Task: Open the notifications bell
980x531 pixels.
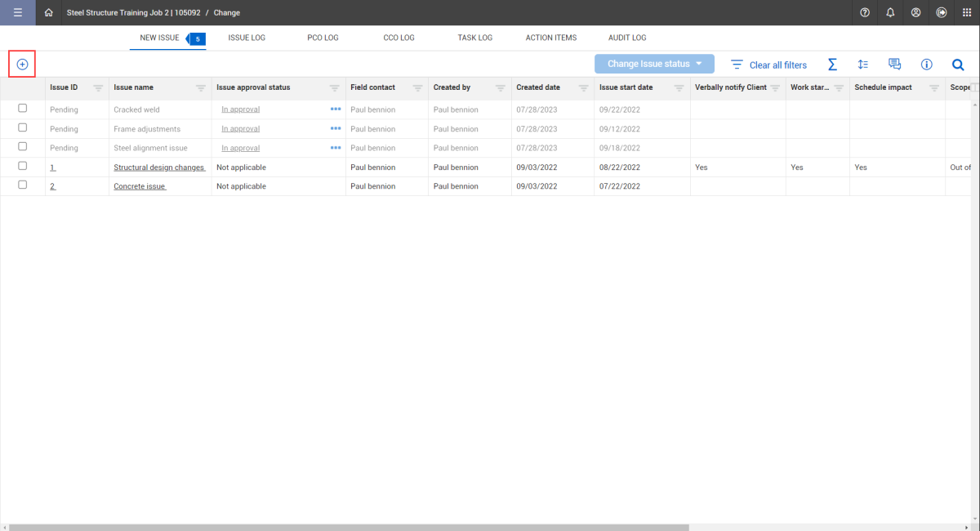Action: point(890,12)
